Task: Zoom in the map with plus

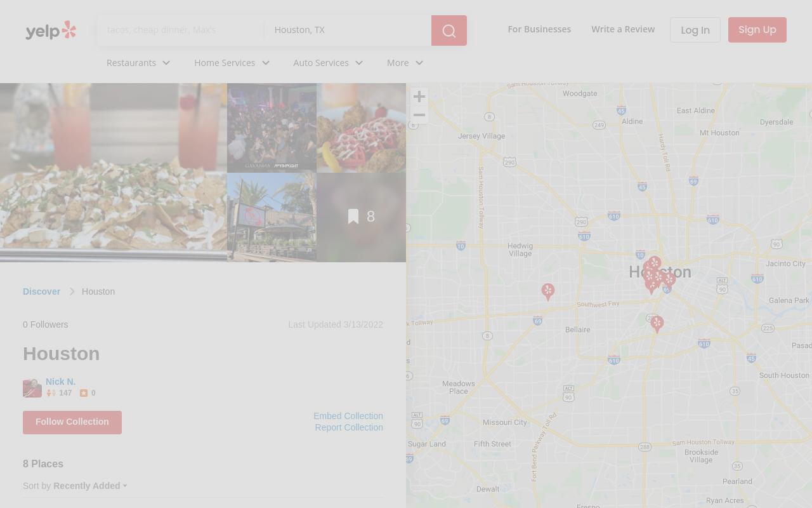Action: tap(419, 97)
